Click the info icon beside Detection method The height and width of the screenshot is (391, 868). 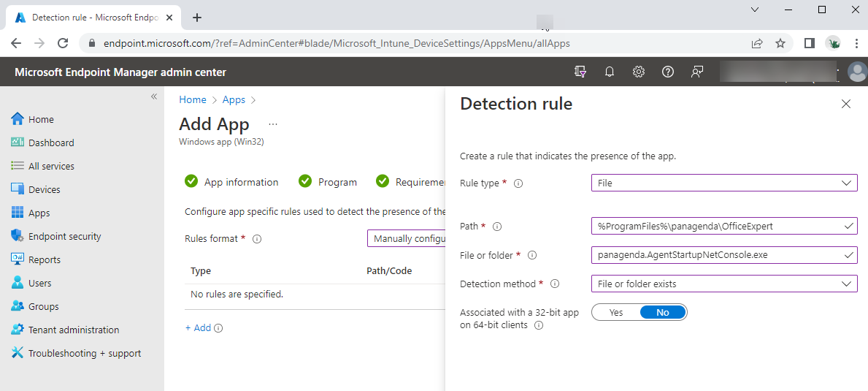[x=555, y=284]
